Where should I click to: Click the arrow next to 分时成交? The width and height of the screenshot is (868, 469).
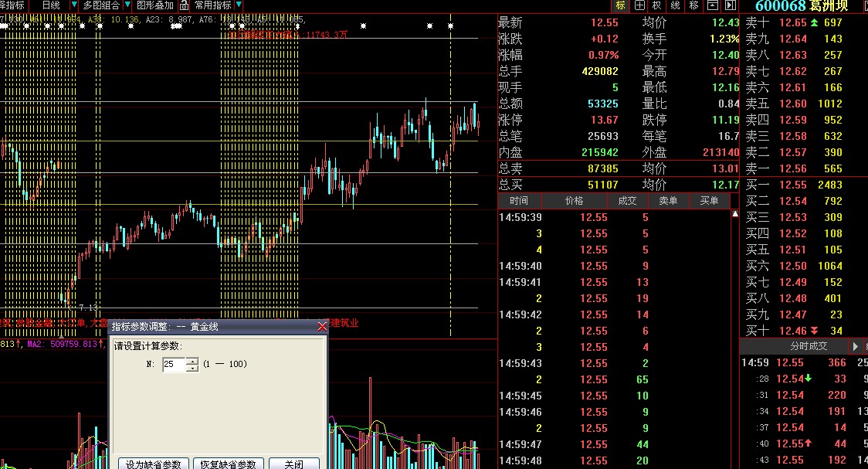pyautogui.click(x=856, y=346)
